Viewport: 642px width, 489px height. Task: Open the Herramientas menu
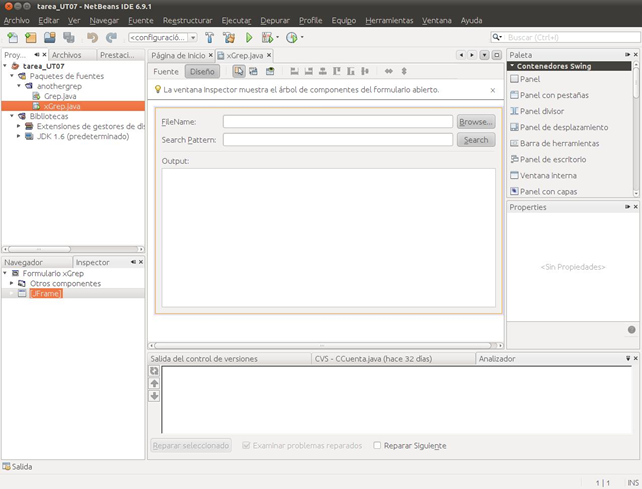389,20
